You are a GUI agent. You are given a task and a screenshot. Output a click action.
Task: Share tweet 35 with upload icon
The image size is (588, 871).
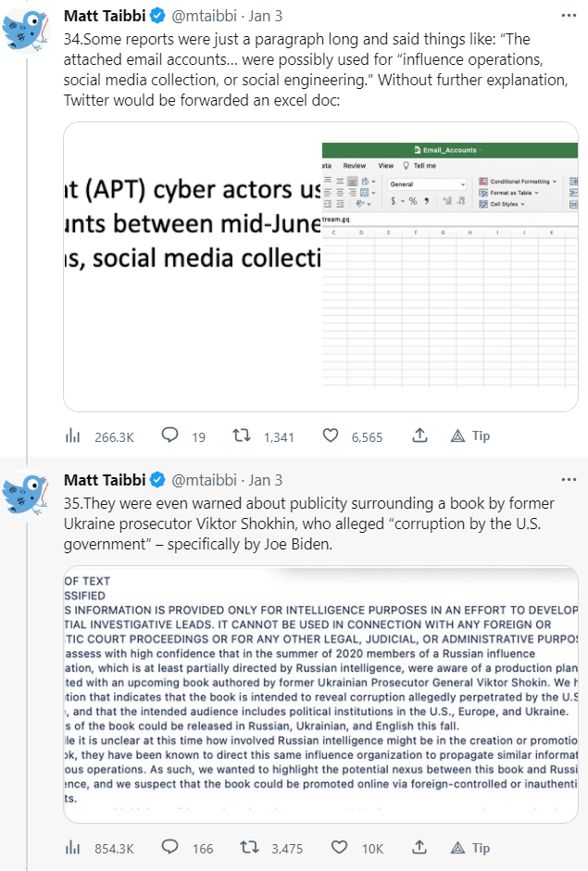[419, 848]
